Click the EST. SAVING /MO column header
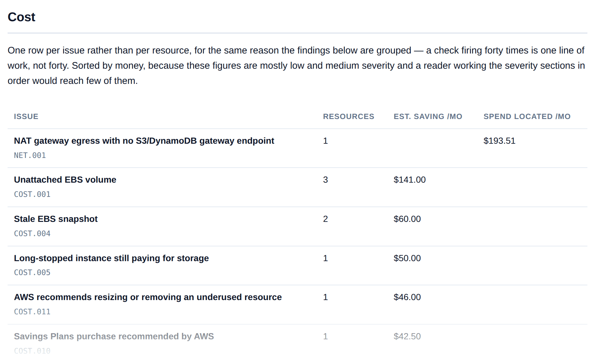This screenshot has height=364, width=595. tap(428, 116)
